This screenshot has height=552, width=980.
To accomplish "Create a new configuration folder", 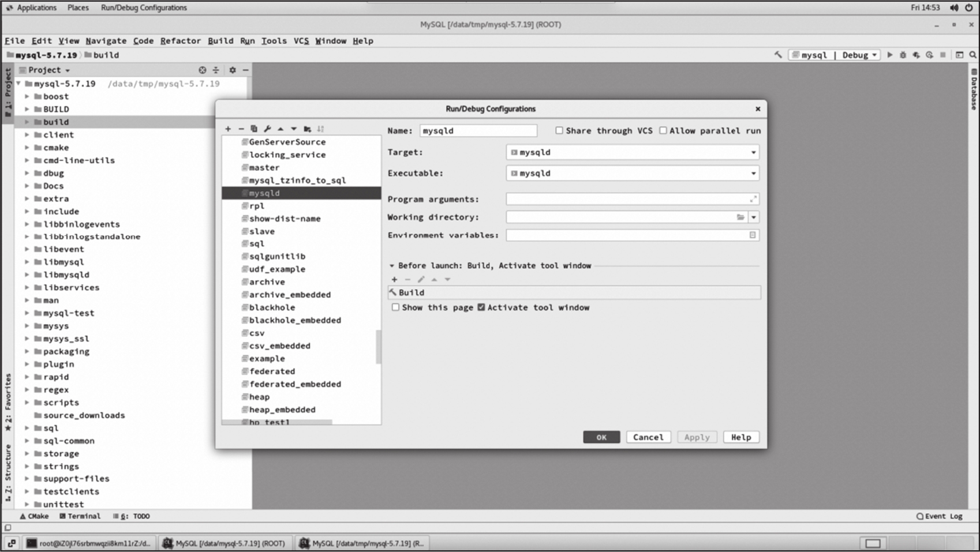I will (x=307, y=129).
